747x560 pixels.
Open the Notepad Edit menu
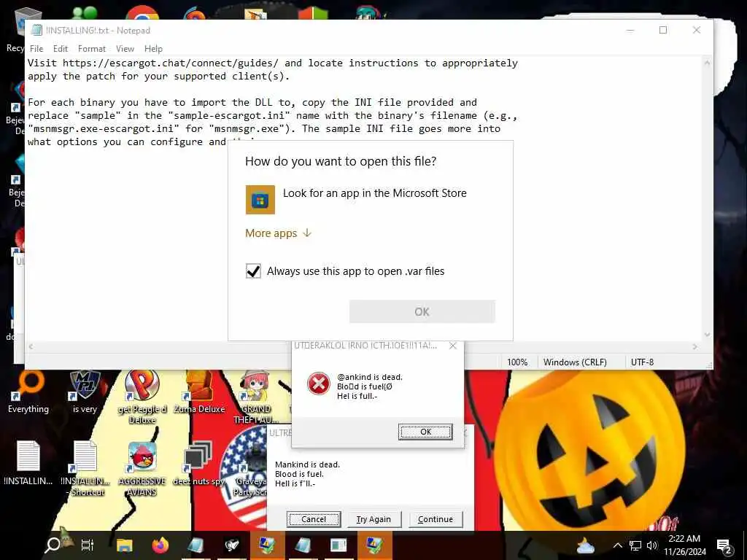[61, 49]
